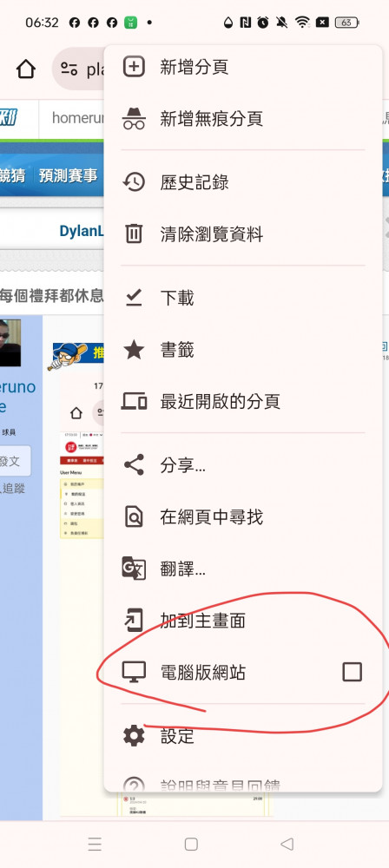Tap the new tab plus icon
The image size is (389, 868).
click(x=134, y=67)
